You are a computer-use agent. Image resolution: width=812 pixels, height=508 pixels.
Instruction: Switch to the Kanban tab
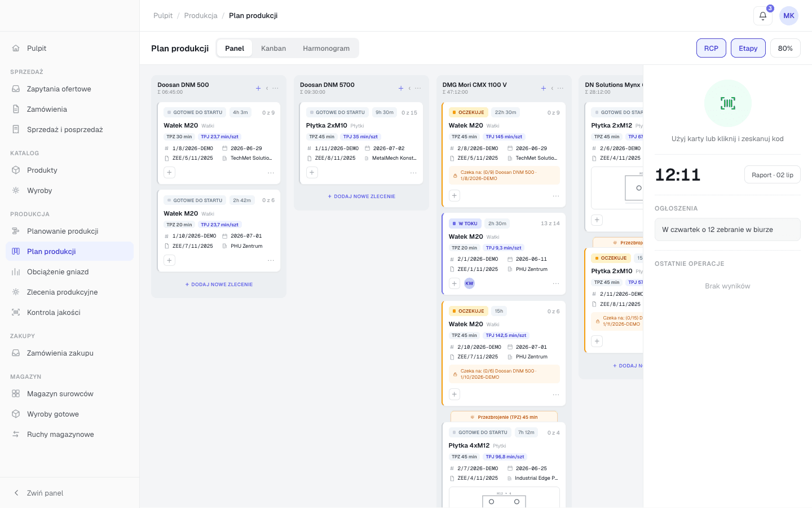pyautogui.click(x=273, y=48)
